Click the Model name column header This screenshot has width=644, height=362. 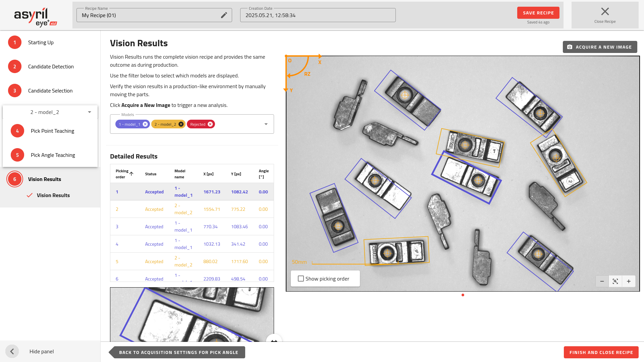point(180,174)
